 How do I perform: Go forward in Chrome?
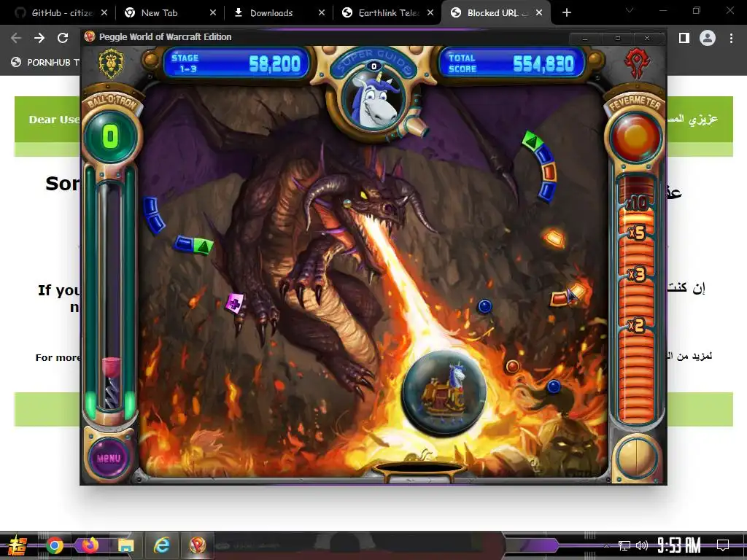point(39,38)
